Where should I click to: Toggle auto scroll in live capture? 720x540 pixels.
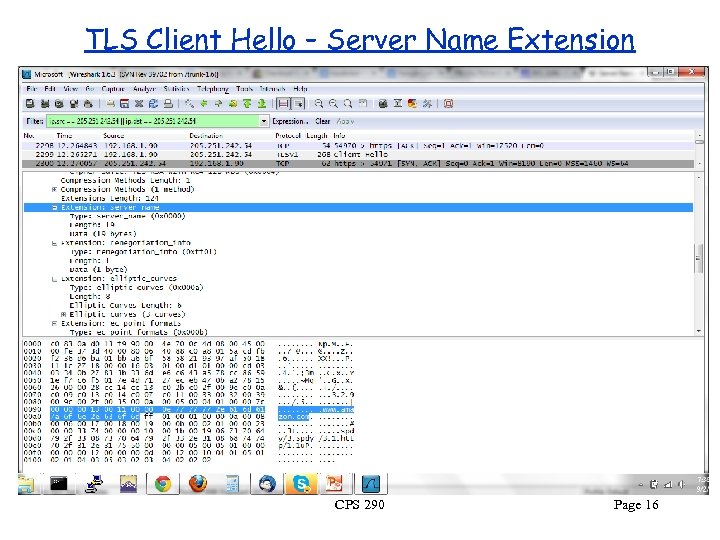click(x=298, y=104)
